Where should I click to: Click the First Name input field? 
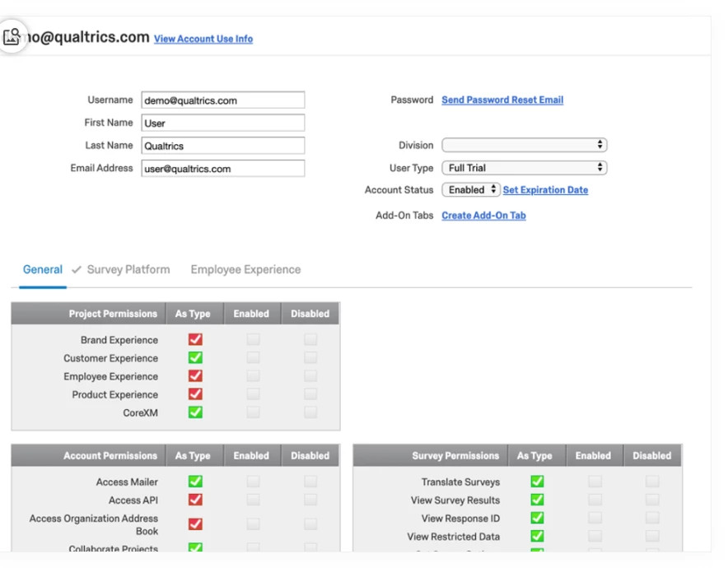[x=223, y=123]
